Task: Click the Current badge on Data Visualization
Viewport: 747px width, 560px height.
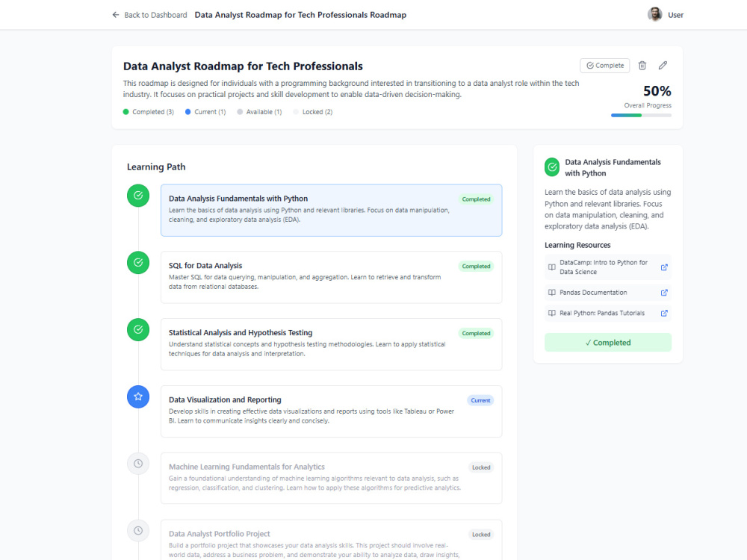Action: click(x=480, y=400)
